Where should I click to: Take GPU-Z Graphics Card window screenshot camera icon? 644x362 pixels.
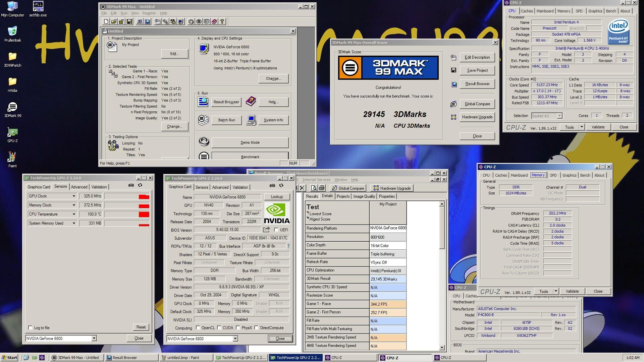pyautogui.click(x=272, y=185)
